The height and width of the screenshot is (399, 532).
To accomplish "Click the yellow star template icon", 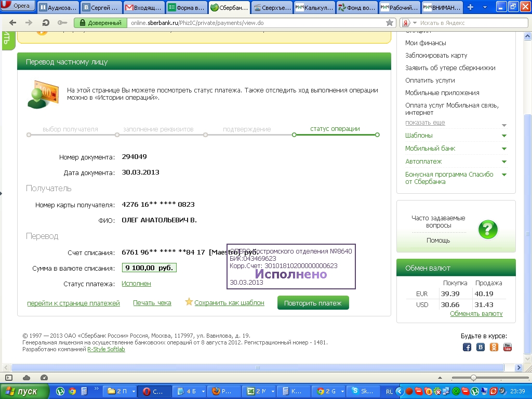I will 189,302.
